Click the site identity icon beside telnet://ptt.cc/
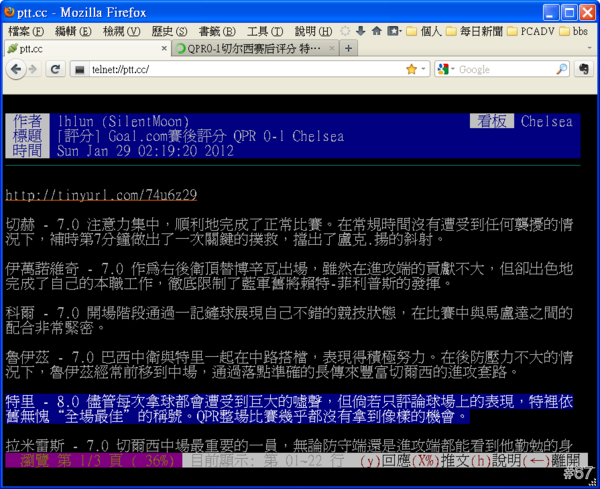Viewport: 600px width, 489px height. click(80, 70)
